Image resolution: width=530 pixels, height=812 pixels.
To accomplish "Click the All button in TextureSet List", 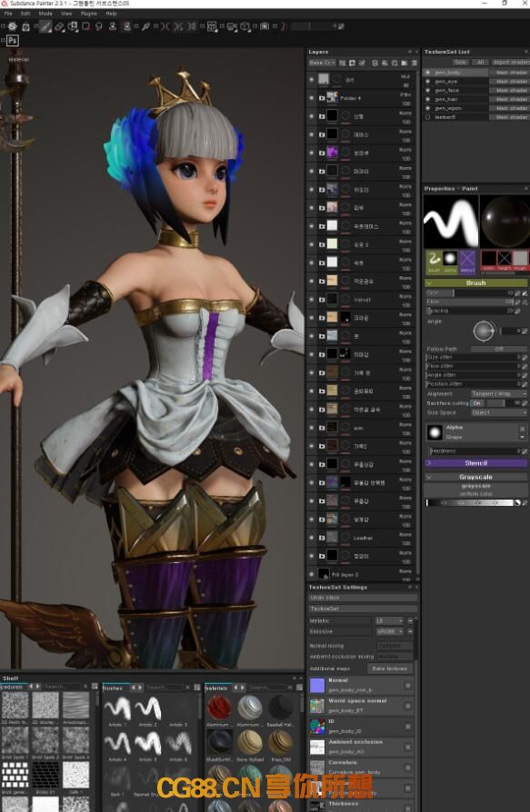I will [480, 62].
